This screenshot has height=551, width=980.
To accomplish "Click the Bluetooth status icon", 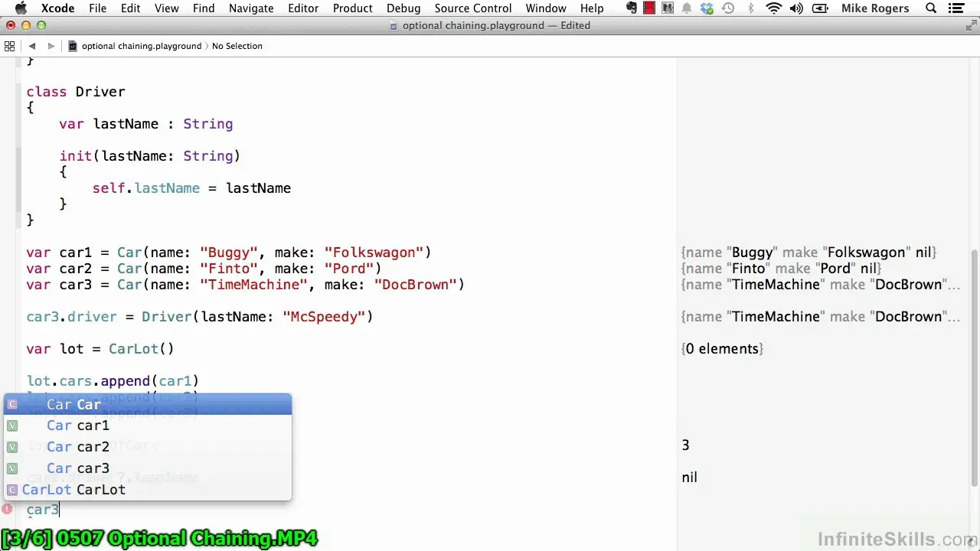I will [750, 8].
